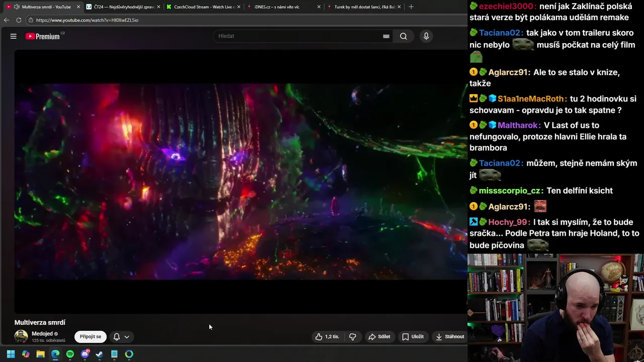View site information for youtube.com

(x=31, y=20)
